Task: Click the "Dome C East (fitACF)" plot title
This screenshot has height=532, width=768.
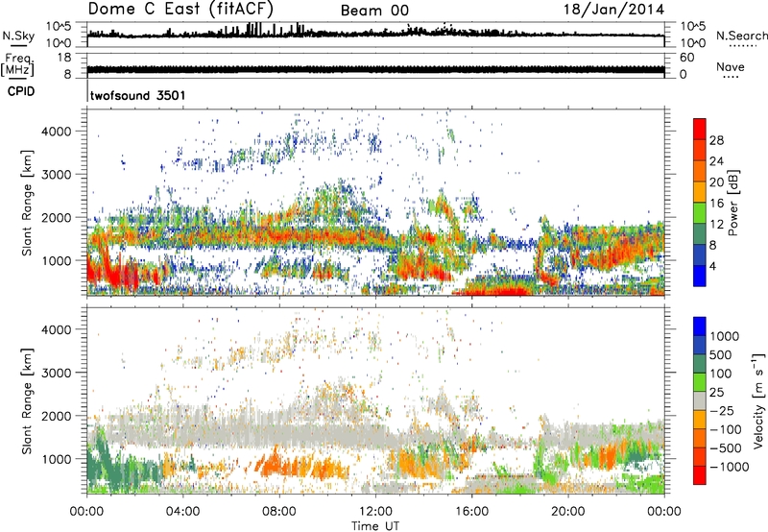Action: click(x=180, y=10)
